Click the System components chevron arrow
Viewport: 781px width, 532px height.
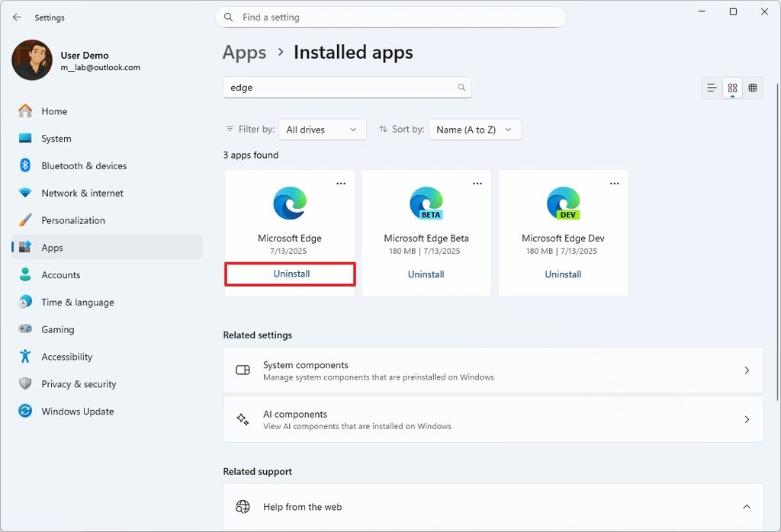747,370
